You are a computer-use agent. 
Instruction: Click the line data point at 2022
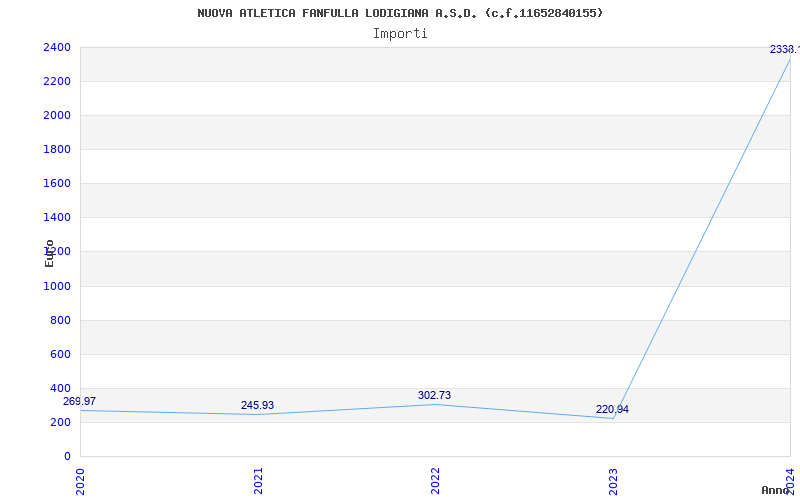(435, 405)
